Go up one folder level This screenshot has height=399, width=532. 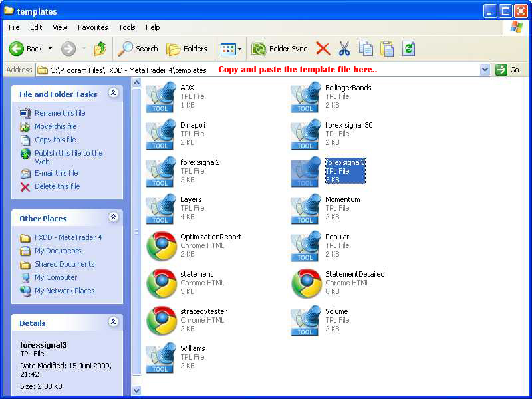coord(100,49)
